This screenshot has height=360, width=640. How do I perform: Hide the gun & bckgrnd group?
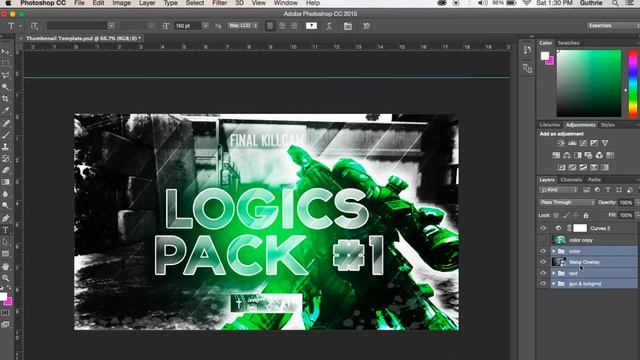[543, 284]
